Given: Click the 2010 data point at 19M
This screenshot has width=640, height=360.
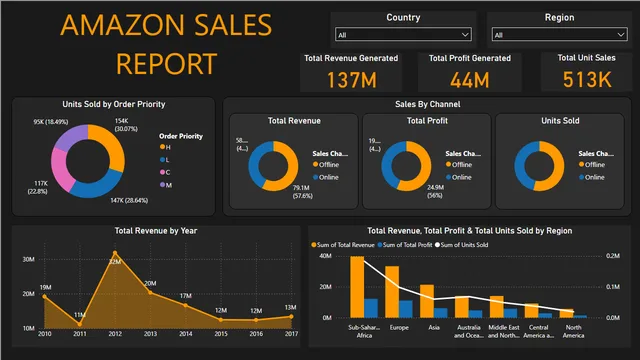Looking at the screenshot, I should [44, 297].
